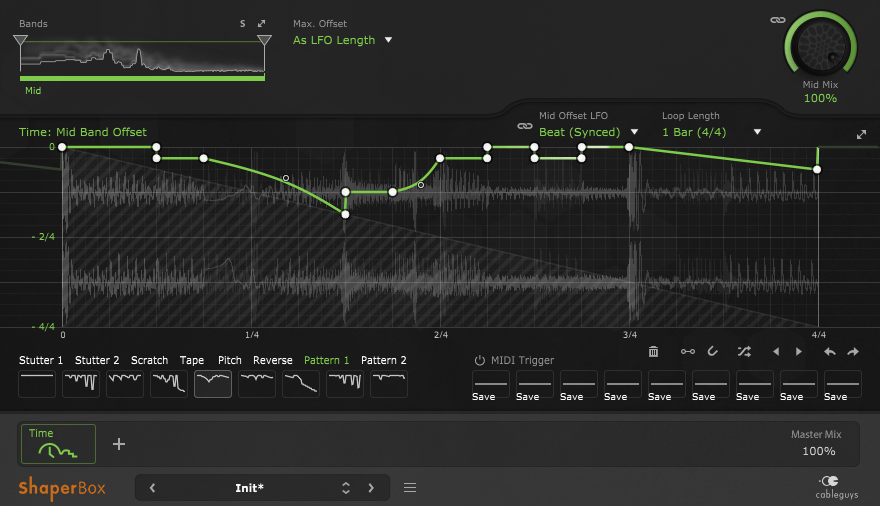The height and width of the screenshot is (506, 880).
Task: Open the Loop Length '1 Bar (4/4)' dropdown
Action: click(711, 132)
